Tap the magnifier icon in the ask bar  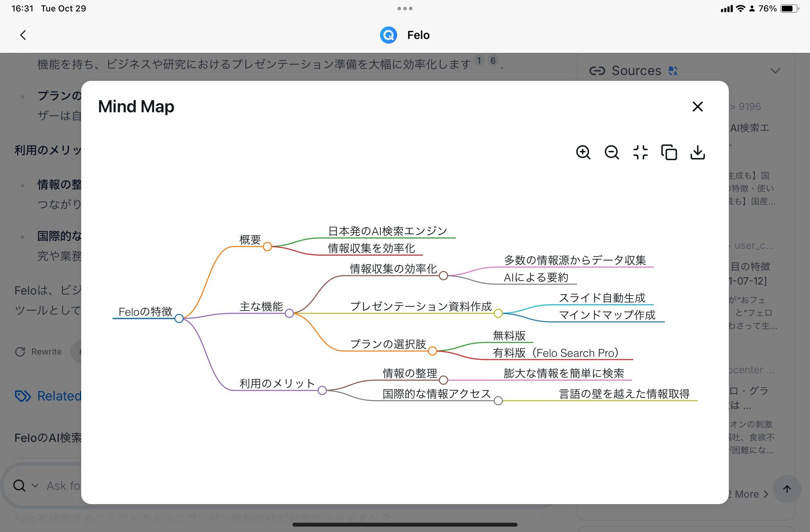[19, 486]
